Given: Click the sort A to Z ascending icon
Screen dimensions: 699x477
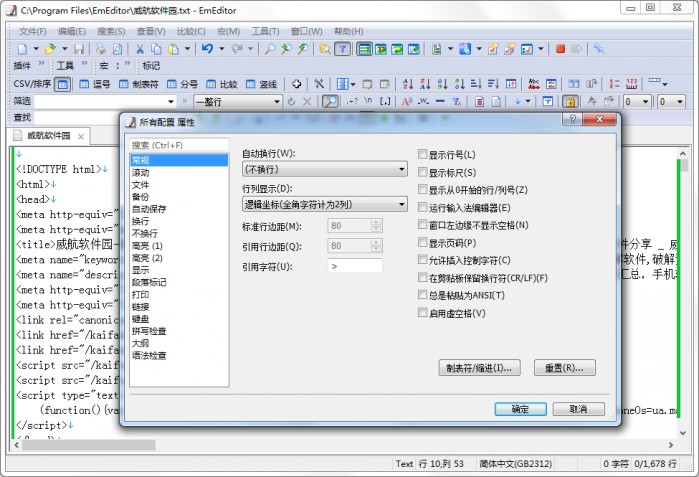Looking at the screenshot, I should coord(407,84).
